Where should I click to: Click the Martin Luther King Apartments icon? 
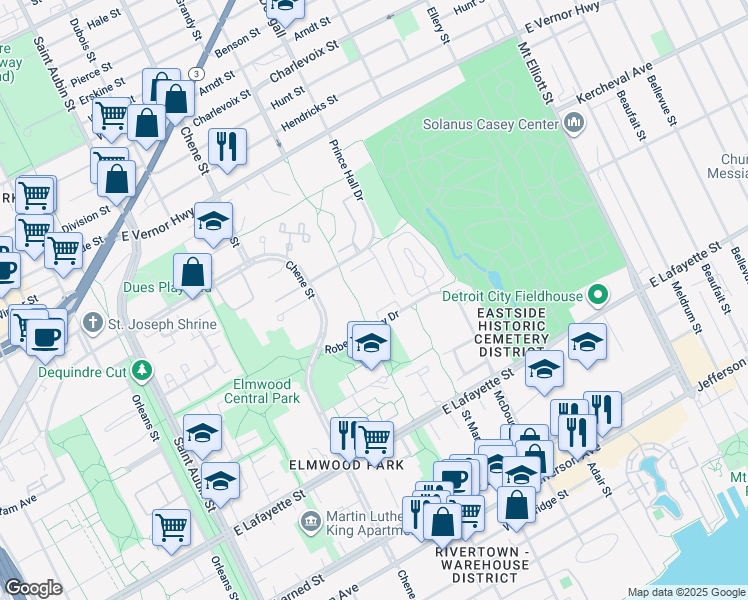coord(311,522)
